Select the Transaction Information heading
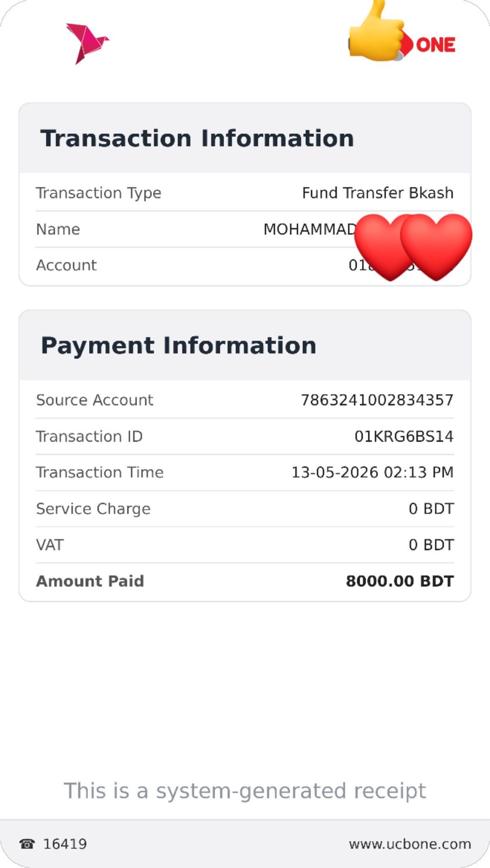Screen dimensions: 490x868 [197, 138]
